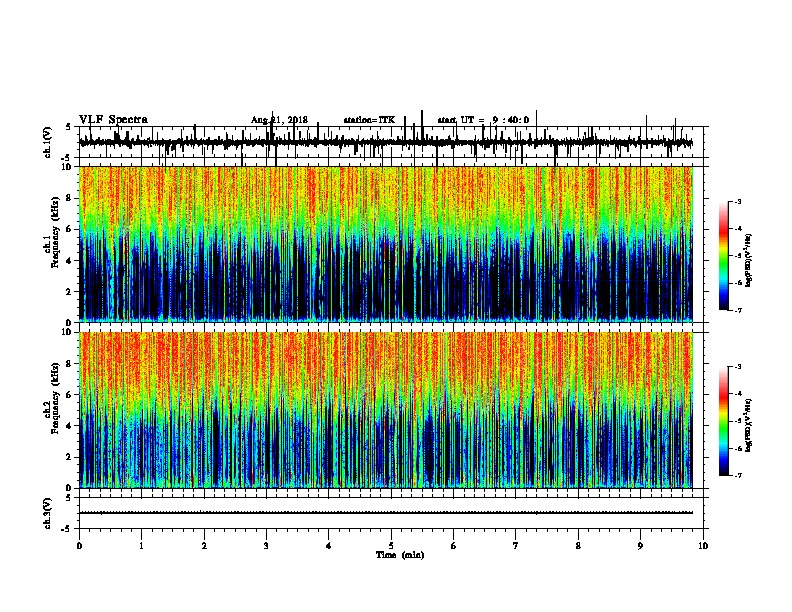The image size is (792, 612).
Task: Click time axis tick label '2'
Action: click(204, 545)
